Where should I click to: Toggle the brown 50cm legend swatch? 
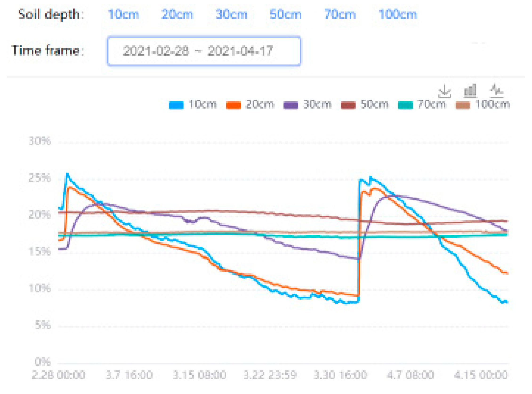click(348, 105)
